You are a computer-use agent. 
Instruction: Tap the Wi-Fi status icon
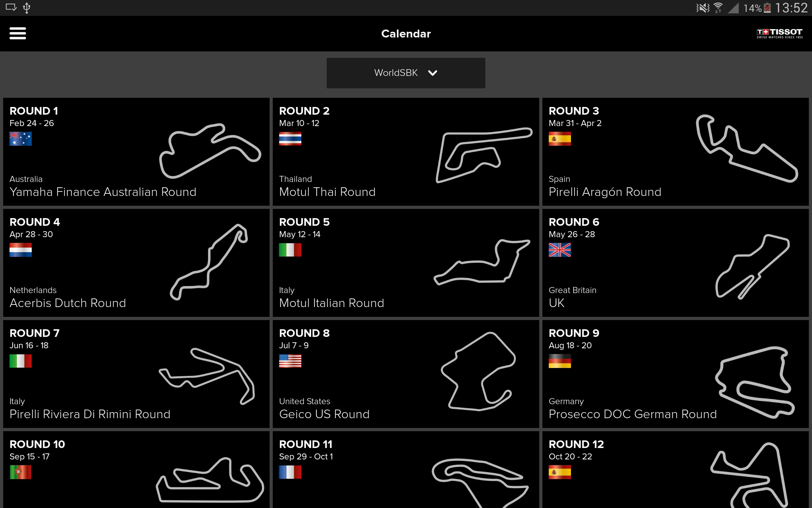718,8
